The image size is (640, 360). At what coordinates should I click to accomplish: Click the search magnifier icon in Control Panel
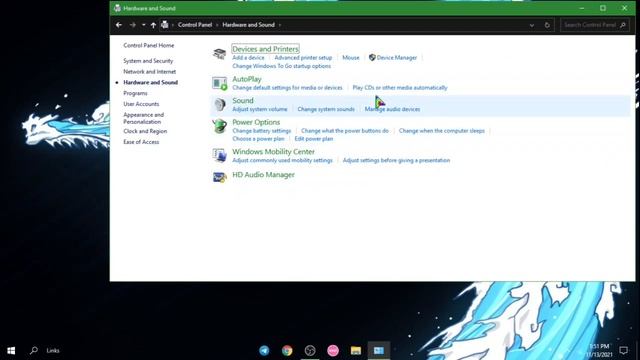[x=623, y=25]
